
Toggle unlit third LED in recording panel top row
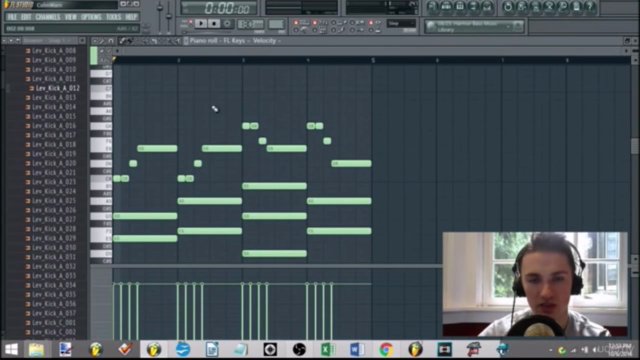click(x=333, y=23)
